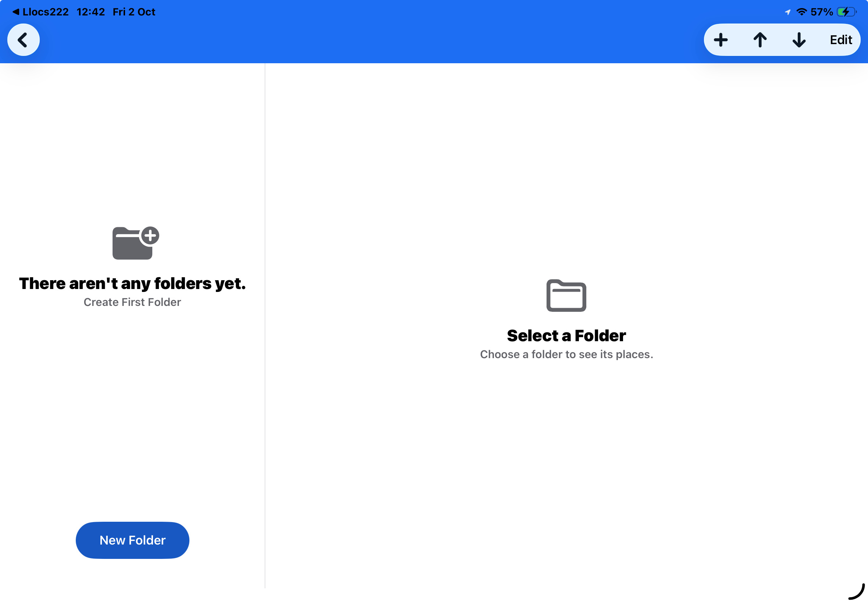Click "Choose a folder to see its places" text
Screen dimensions: 868x603
click(x=566, y=354)
